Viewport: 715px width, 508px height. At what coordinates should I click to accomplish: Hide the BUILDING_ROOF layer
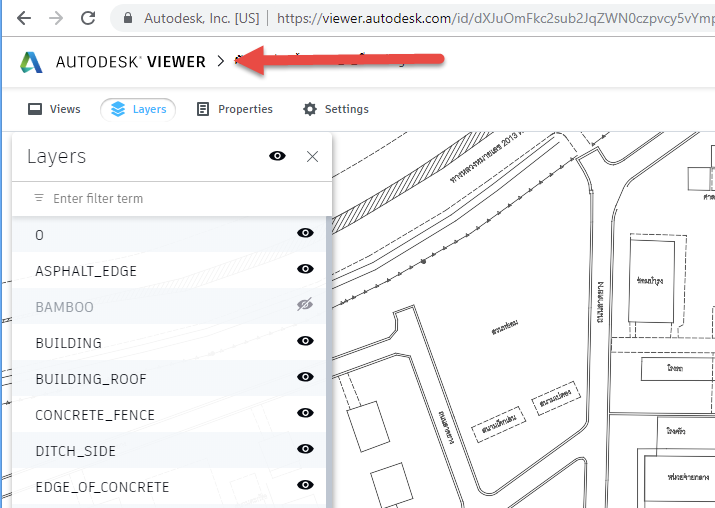tap(305, 377)
